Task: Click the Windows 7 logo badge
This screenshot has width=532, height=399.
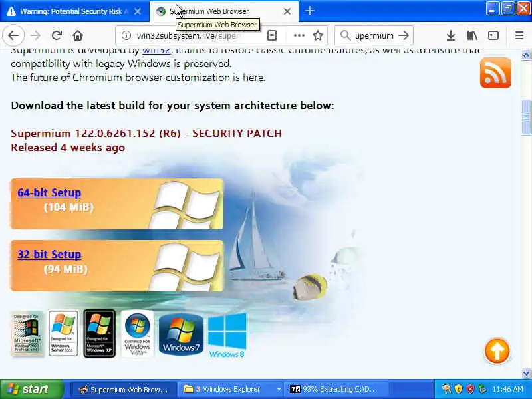Action: point(181,334)
